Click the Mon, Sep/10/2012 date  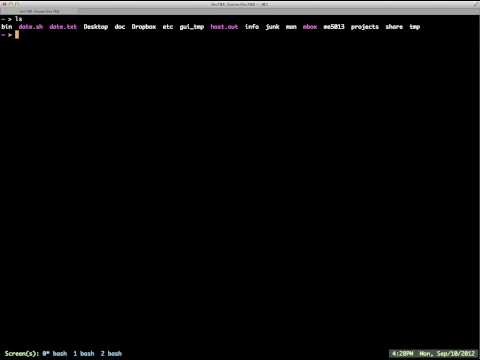point(447,353)
